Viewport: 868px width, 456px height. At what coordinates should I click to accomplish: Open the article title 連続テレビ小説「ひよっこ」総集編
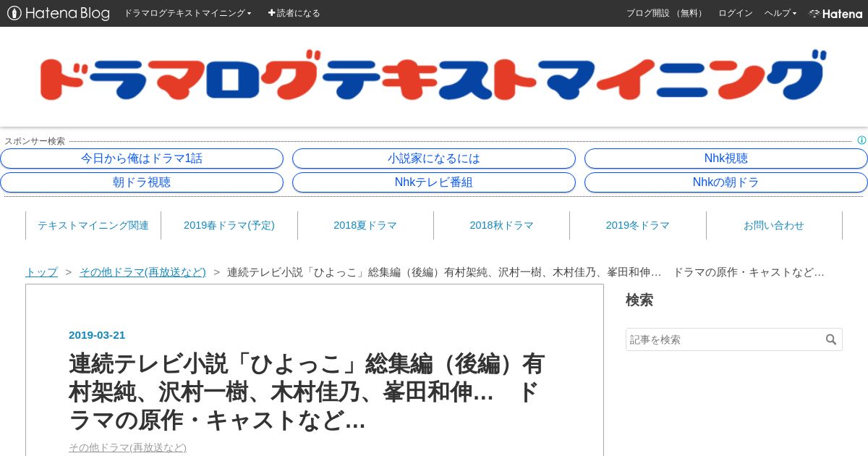(307, 392)
